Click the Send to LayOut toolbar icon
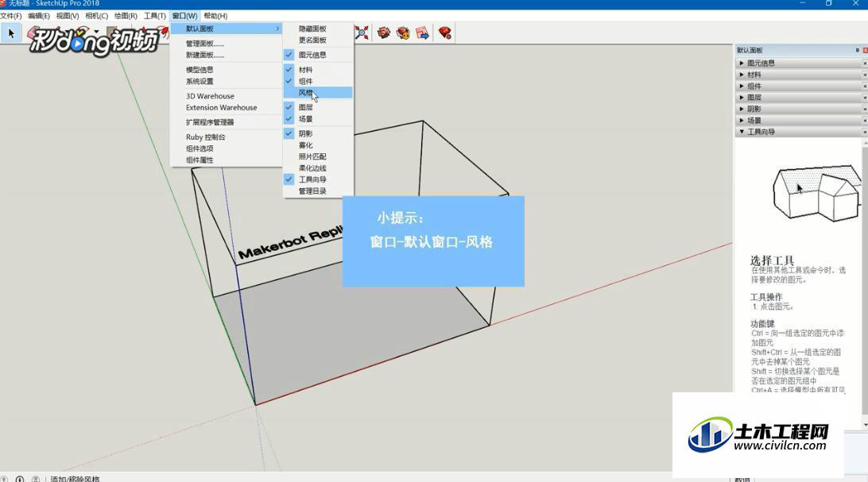The height and width of the screenshot is (482, 868). point(422,33)
